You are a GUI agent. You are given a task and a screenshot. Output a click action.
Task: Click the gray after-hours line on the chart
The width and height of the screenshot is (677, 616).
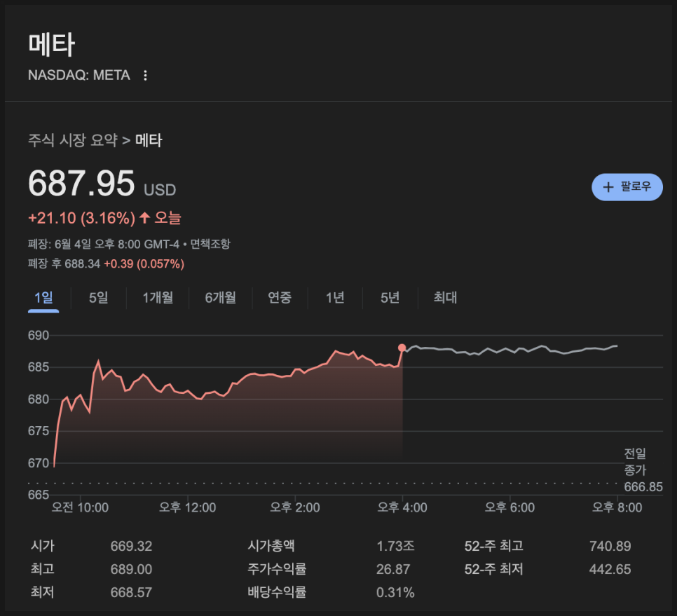[510, 350]
